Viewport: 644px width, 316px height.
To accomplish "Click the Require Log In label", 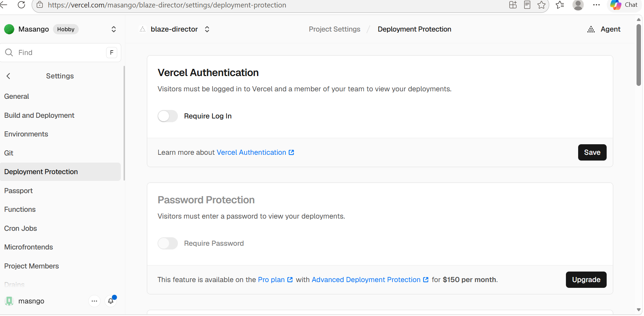I will click(x=208, y=116).
